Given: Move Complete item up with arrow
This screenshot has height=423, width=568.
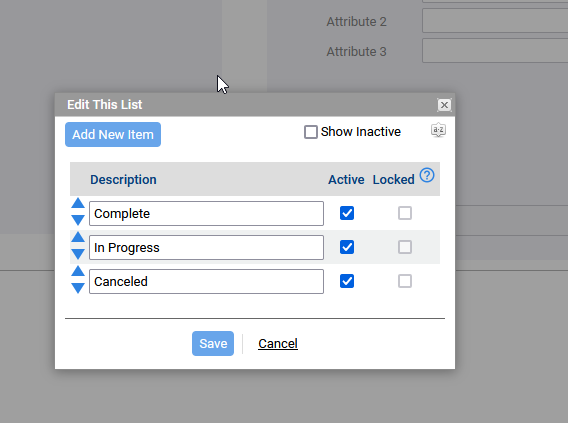Looking at the screenshot, I should [x=78, y=203].
